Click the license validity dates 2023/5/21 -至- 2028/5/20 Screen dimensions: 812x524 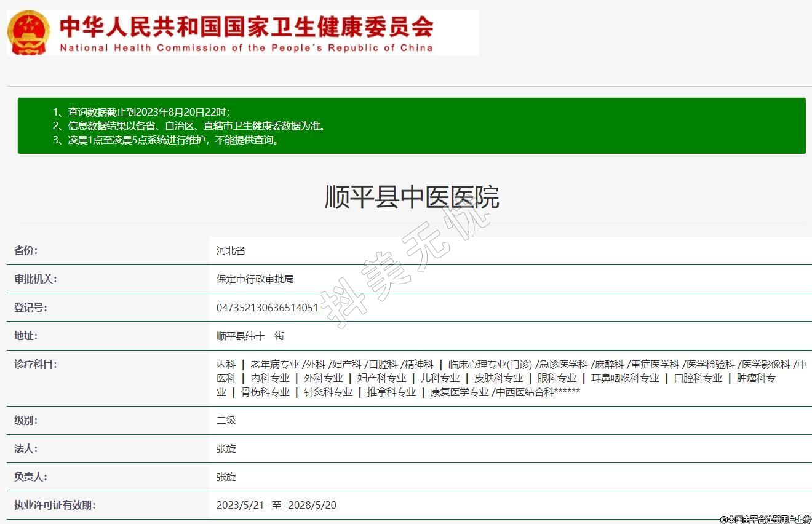[x=276, y=505]
